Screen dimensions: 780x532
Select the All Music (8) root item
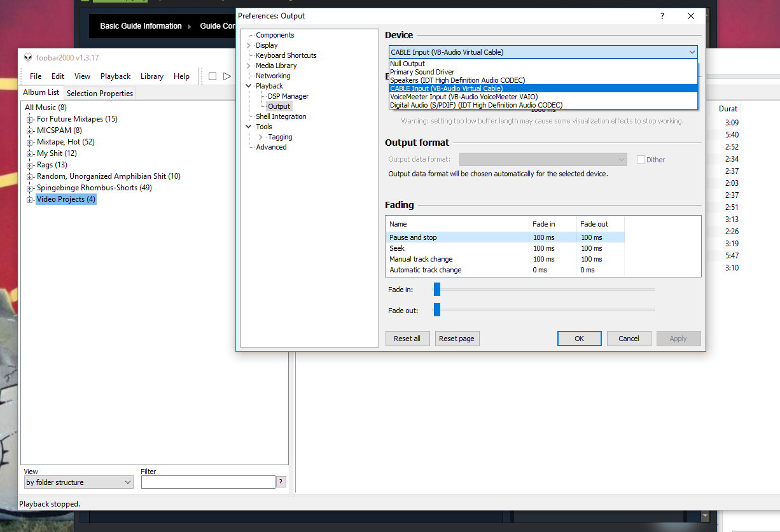click(x=45, y=108)
